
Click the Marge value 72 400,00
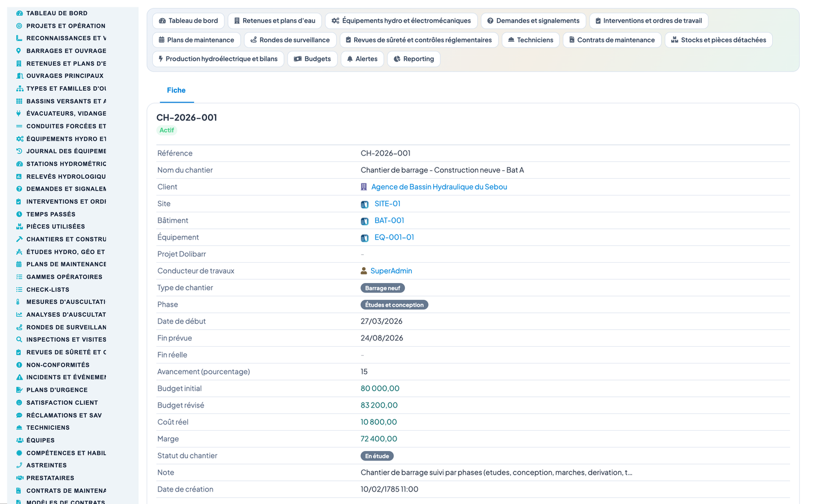(379, 439)
